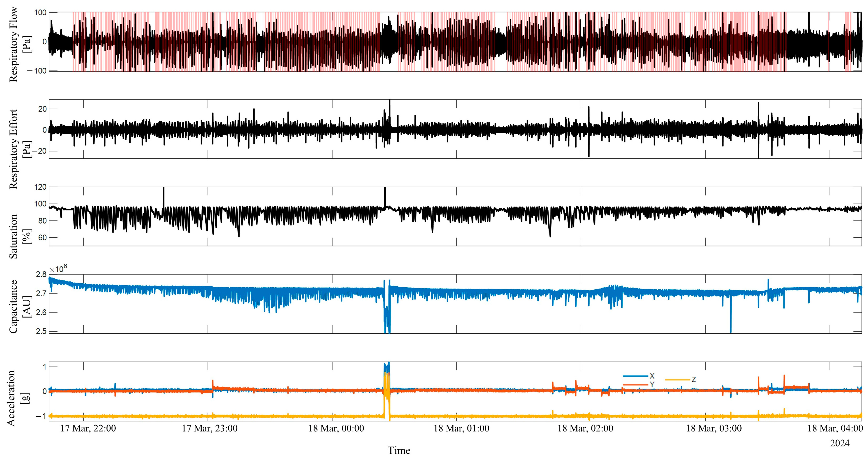Select the '17 Mar, 22:00' time tick label

click(88, 429)
